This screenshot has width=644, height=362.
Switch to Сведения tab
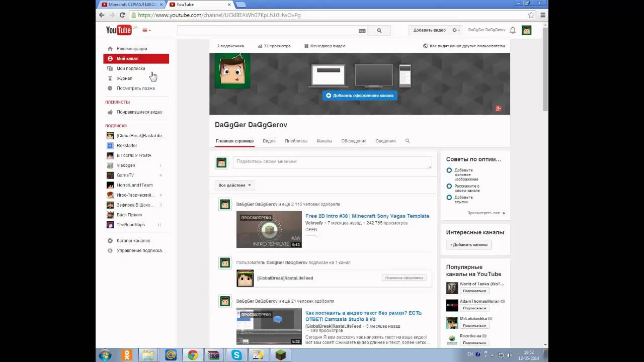point(385,141)
